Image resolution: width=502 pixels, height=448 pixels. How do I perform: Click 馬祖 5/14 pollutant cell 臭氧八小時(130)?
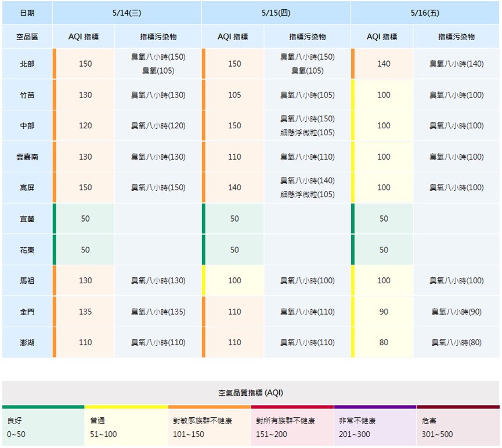(158, 280)
